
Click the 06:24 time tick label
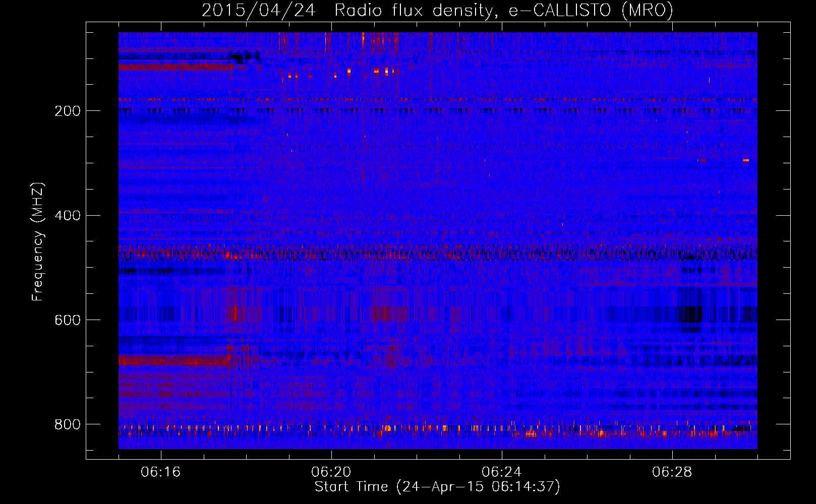[502, 472]
